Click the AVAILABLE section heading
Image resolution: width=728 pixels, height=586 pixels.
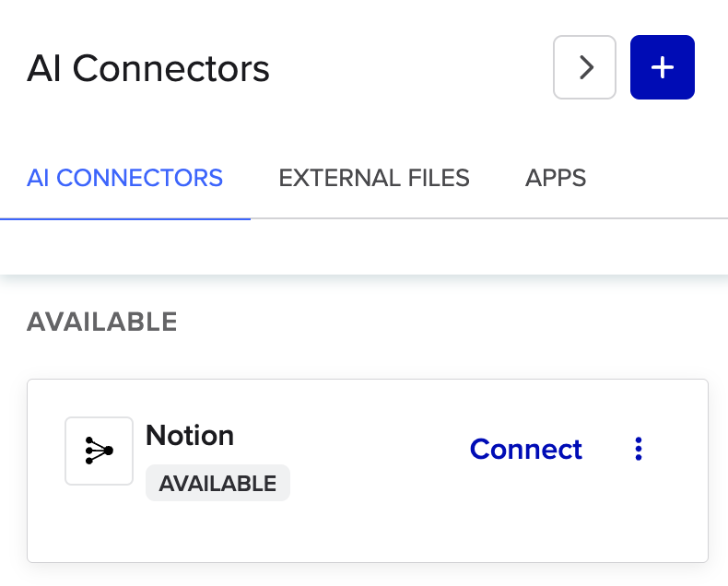[x=101, y=322]
